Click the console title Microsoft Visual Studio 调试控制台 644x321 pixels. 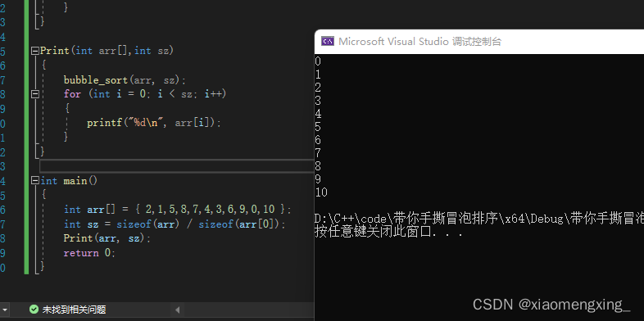pos(420,42)
